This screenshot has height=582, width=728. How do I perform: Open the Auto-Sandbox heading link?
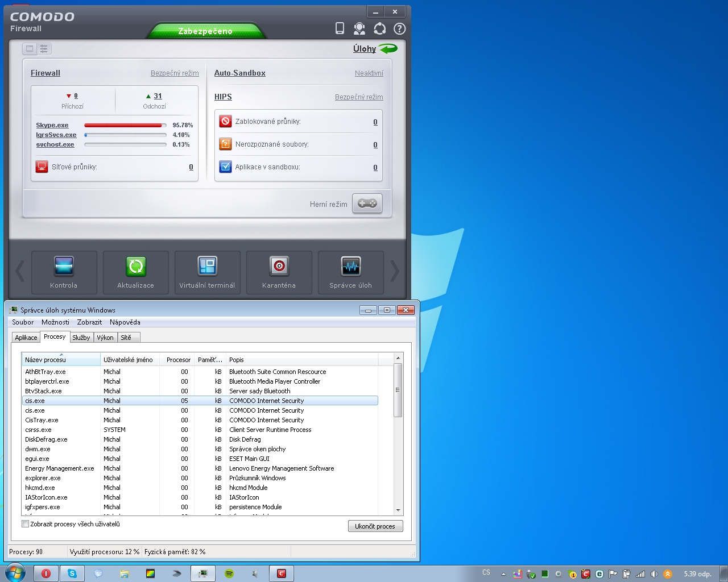(x=240, y=73)
